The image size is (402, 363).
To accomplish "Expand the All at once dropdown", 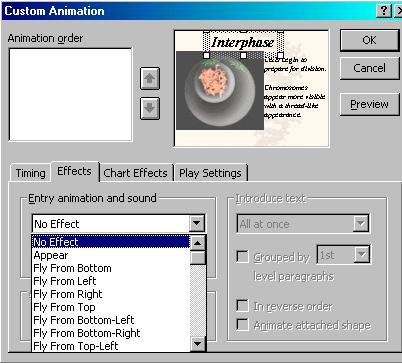I will point(361,224).
